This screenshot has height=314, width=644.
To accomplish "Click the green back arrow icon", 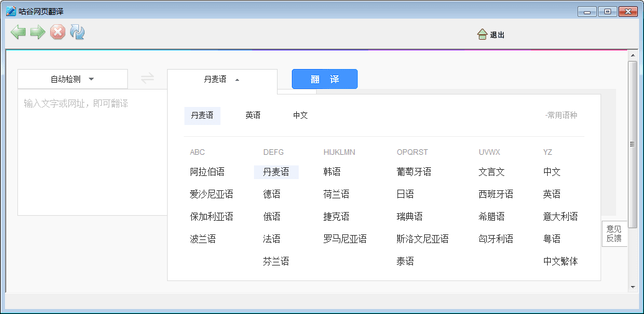I will pos(18,32).
